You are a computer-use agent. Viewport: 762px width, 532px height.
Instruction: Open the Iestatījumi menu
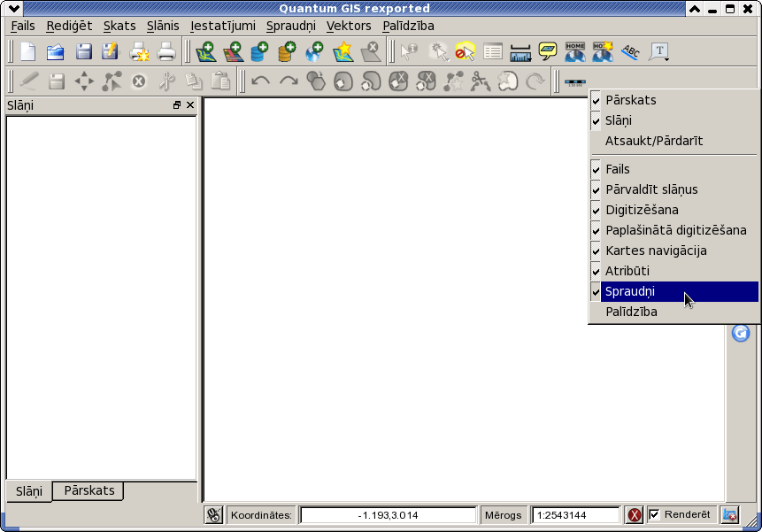click(x=222, y=26)
